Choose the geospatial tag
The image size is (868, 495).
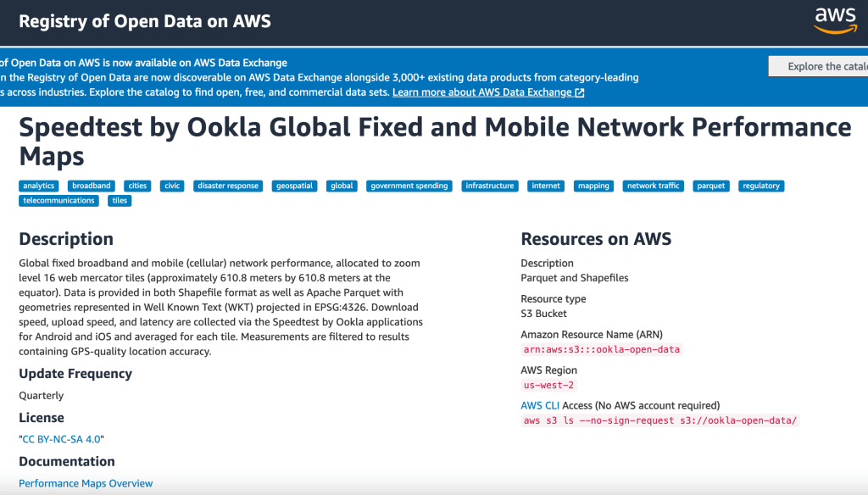pos(294,186)
